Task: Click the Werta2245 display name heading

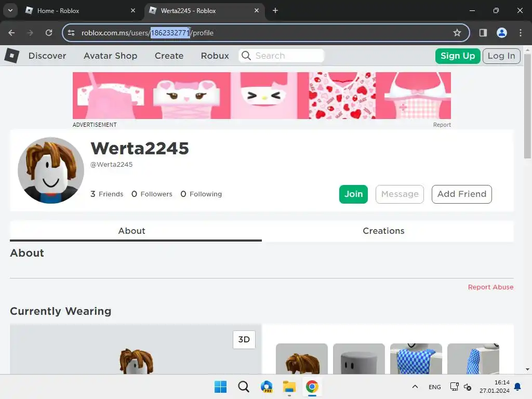Action: click(x=139, y=148)
